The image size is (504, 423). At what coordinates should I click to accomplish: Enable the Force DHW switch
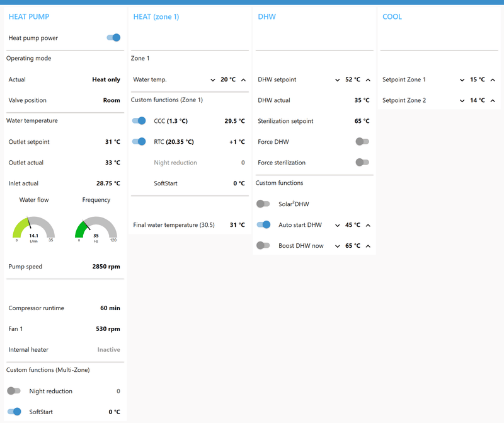pos(362,142)
